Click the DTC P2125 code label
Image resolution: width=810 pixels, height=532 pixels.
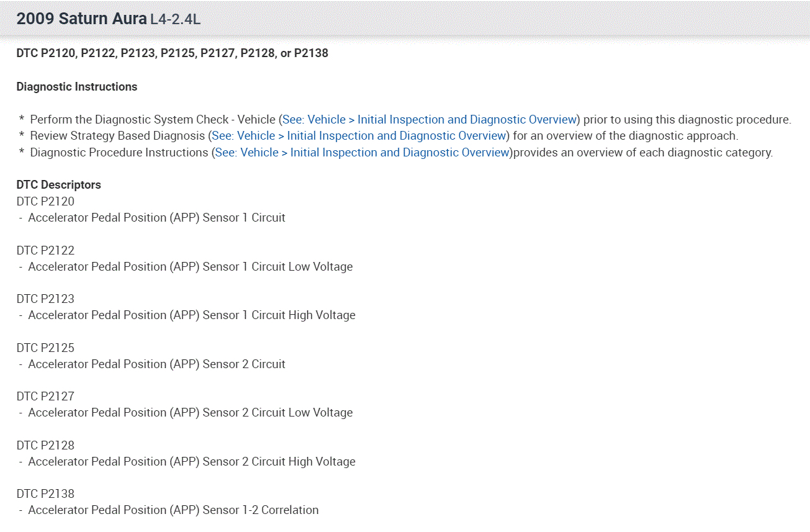(45, 348)
